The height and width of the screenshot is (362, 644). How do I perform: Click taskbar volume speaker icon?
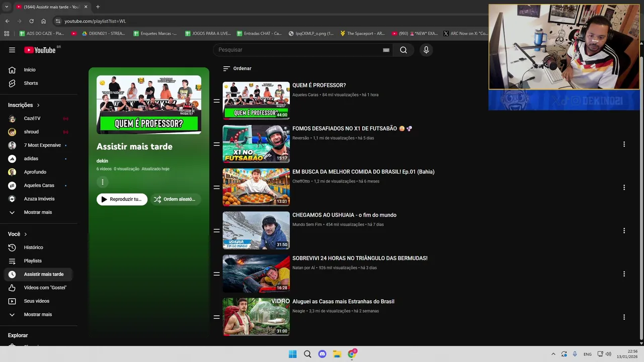608,354
